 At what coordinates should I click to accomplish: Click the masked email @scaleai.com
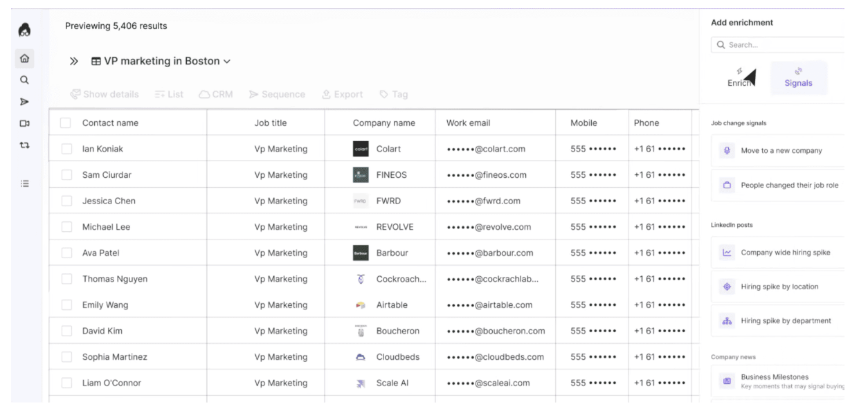(488, 383)
